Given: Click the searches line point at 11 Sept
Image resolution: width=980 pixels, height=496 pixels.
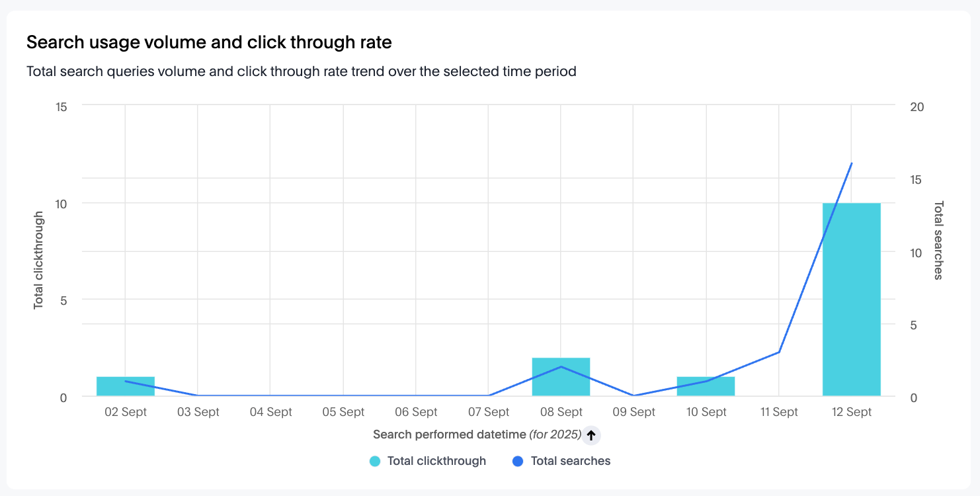Looking at the screenshot, I should tap(779, 352).
